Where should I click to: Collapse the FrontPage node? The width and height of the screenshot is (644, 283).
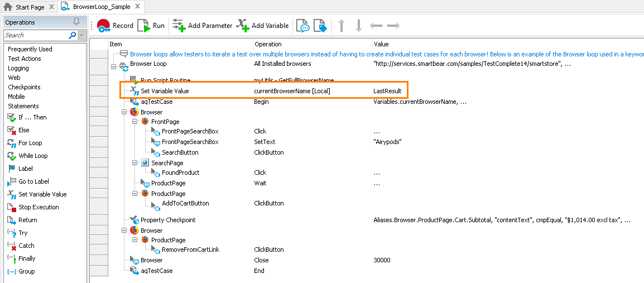134,121
